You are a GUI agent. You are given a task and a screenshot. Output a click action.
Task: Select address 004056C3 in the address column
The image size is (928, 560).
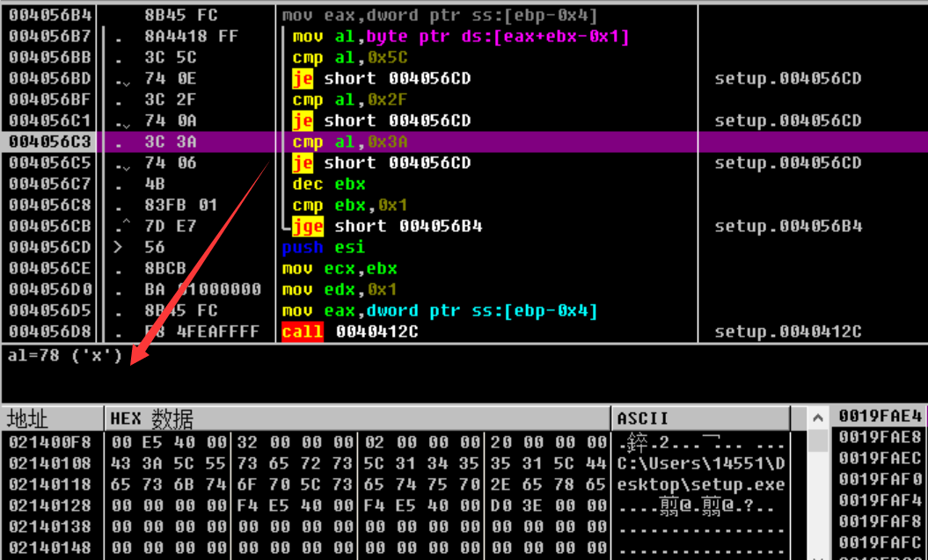click(49, 142)
